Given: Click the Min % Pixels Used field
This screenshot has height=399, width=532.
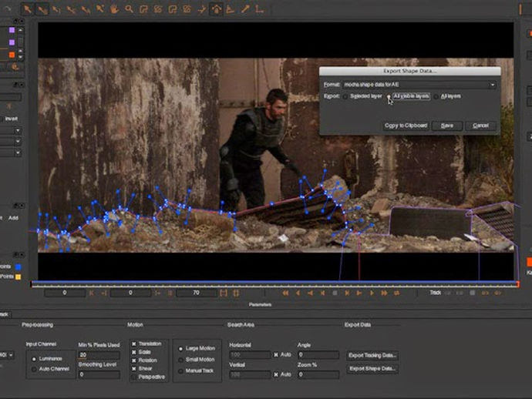Looking at the screenshot, I should (x=99, y=355).
